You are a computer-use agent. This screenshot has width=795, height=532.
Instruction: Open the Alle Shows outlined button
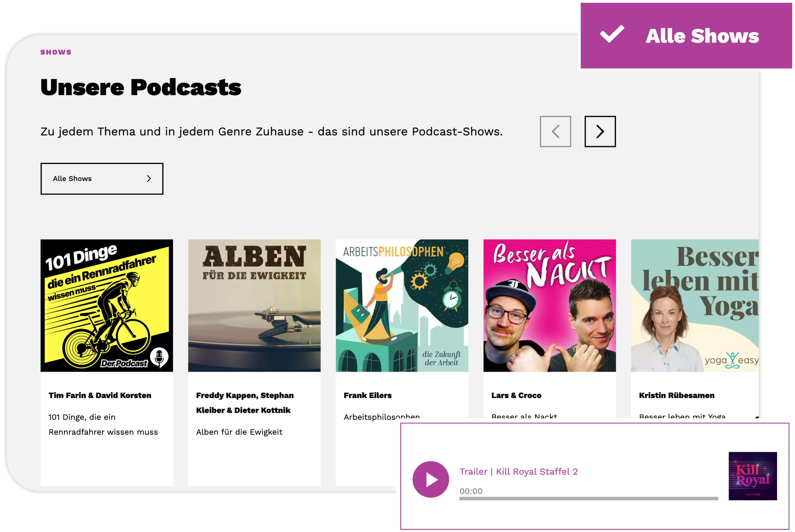[x=102, y=179]
